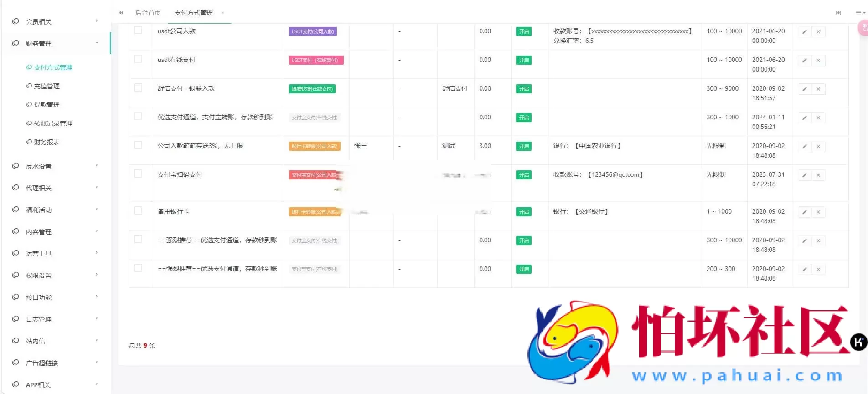Viewport: 868px width, 394px height.
Task: Expand the 接口功能 menu
Action: (56, 297)
